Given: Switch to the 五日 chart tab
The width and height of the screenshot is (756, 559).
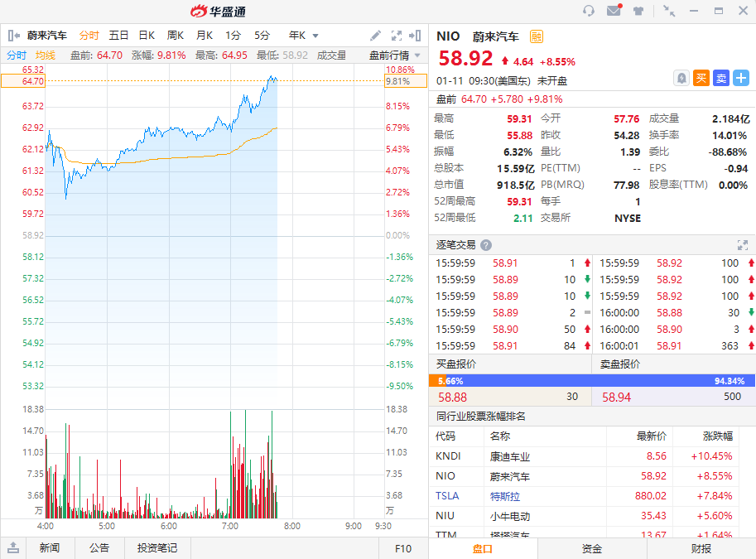Looking at the screenshot, I should coord(118,36).
